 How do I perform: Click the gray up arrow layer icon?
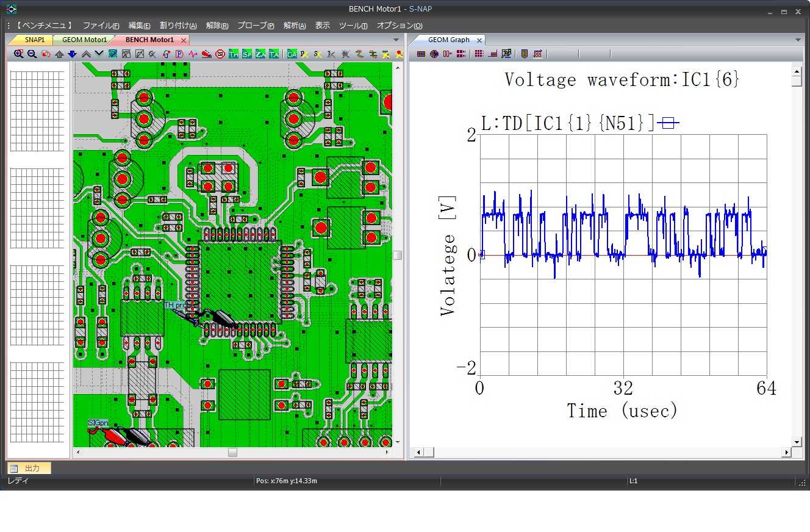[59, 54]
